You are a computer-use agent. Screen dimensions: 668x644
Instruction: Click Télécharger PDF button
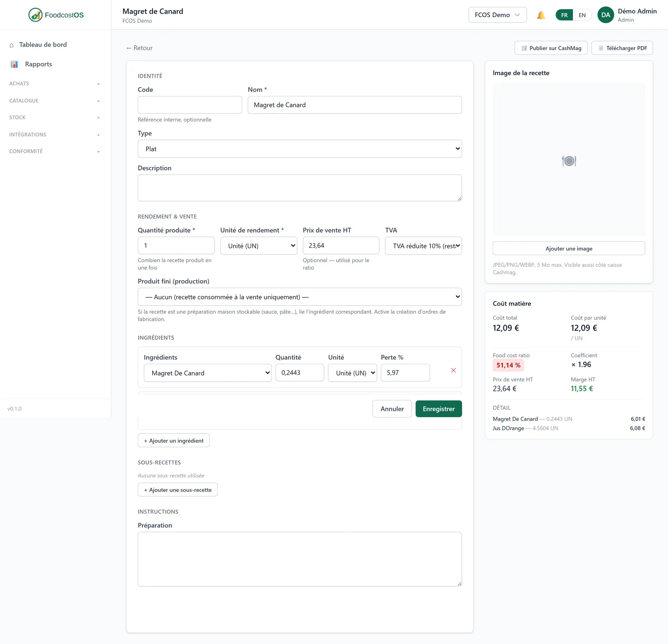pos(622,48)
